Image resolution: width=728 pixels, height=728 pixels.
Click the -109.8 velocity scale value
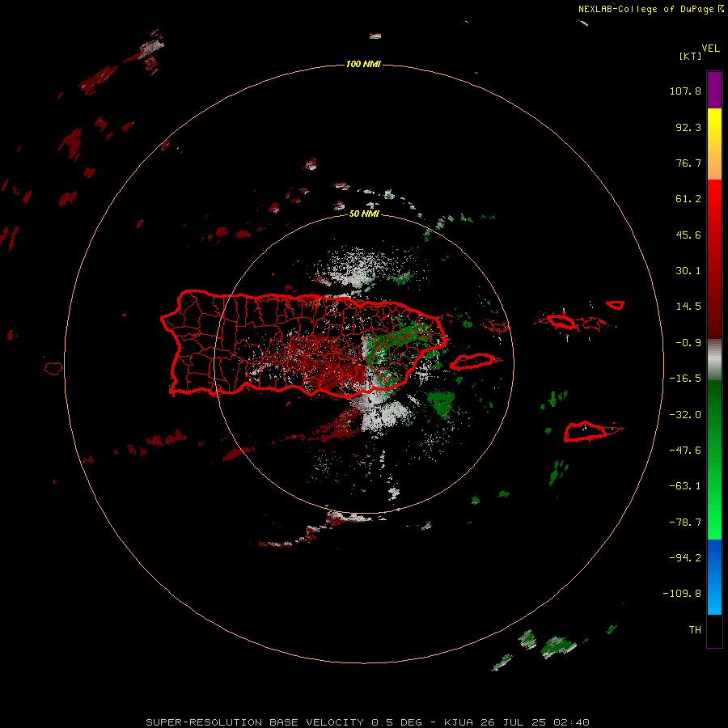(x=682, y=594)
